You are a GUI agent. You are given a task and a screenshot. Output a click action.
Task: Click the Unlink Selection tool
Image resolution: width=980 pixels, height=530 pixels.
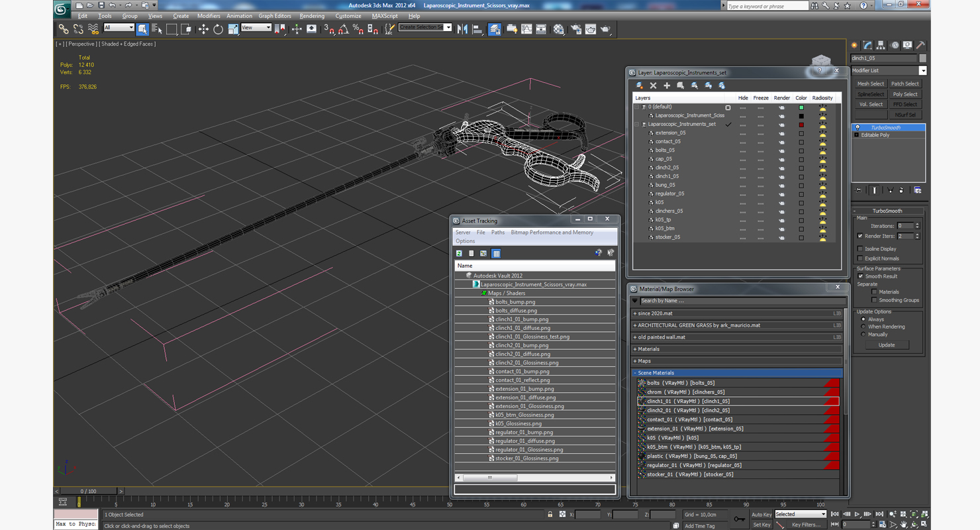[78, 29]
